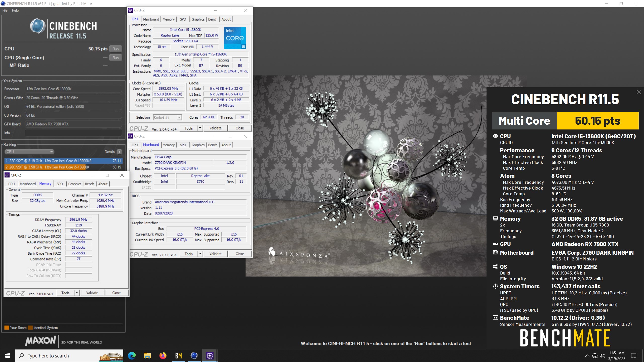This screenshot has width=644, height=362.
Task: Click the Info input field
Action: pyautogui.click(x=73, y=133)
